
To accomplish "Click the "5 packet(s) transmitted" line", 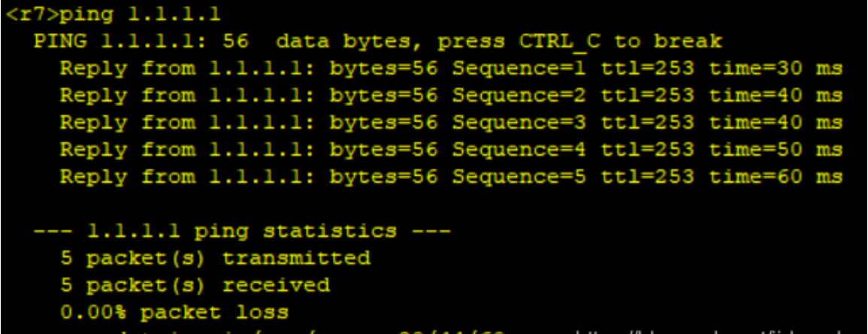I will [x=216, y=258].
